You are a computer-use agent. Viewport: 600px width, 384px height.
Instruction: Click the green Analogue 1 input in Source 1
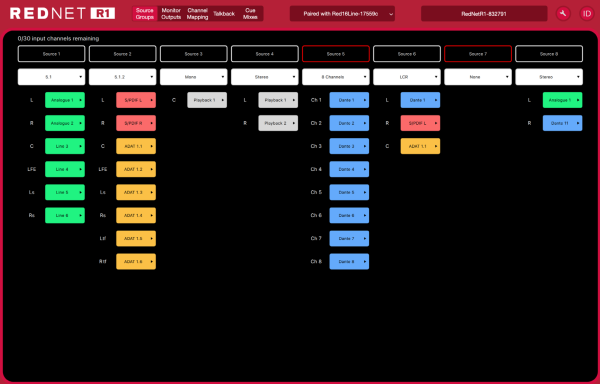(x=65, y=100)
